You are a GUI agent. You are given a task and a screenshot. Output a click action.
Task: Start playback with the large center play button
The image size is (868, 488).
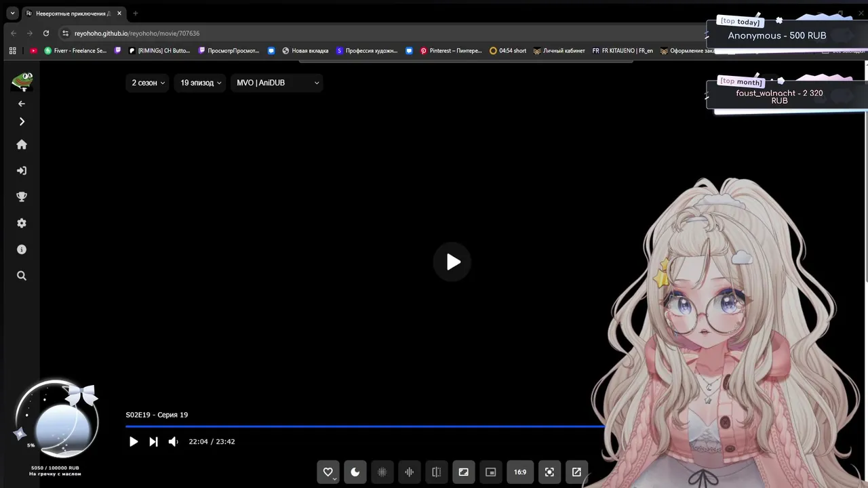point(453,262)
